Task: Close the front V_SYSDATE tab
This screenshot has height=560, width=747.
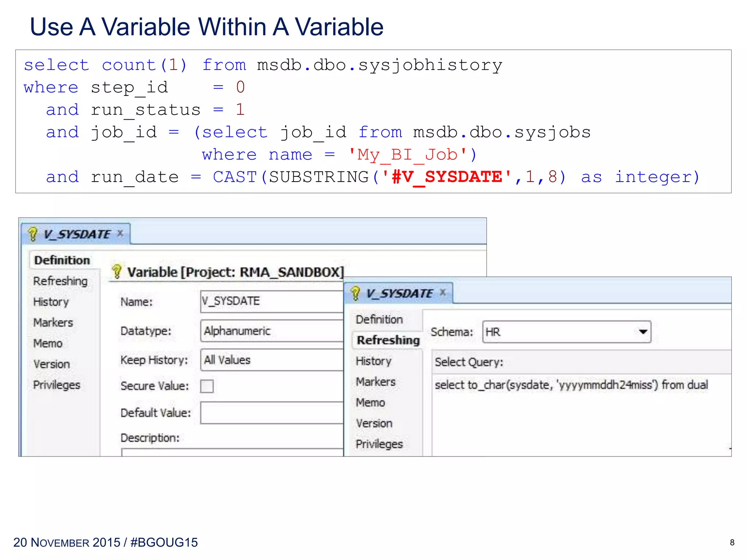Action: (443, 292)
